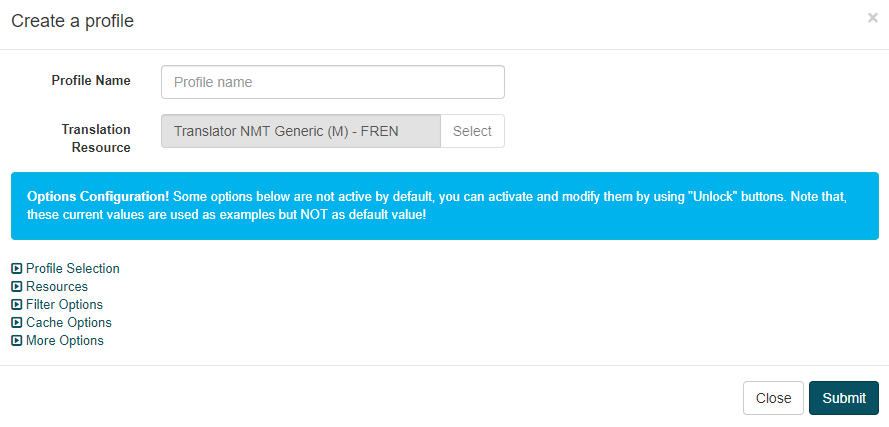Click the Translator NMT Generic resource field
This screenshot has width=889, height=427.
[300, 131]
